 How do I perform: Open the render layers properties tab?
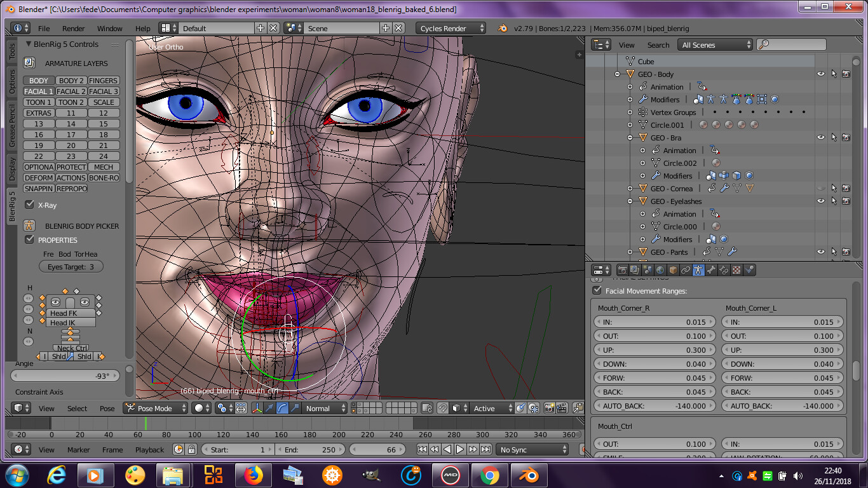pos(635,270)
